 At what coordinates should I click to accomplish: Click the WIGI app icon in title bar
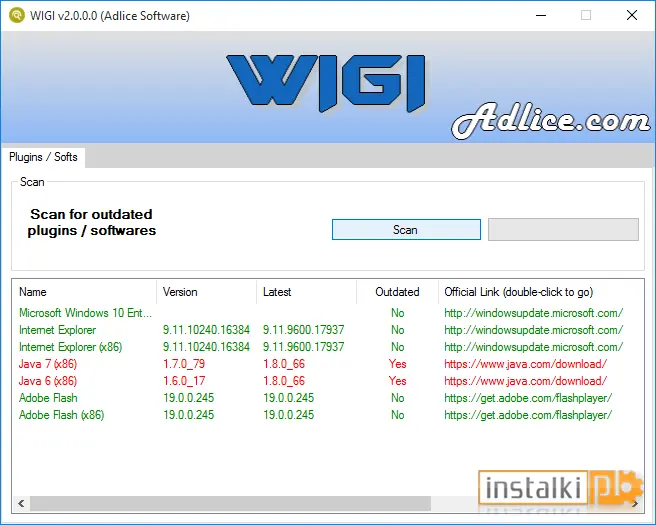point(17,15)
